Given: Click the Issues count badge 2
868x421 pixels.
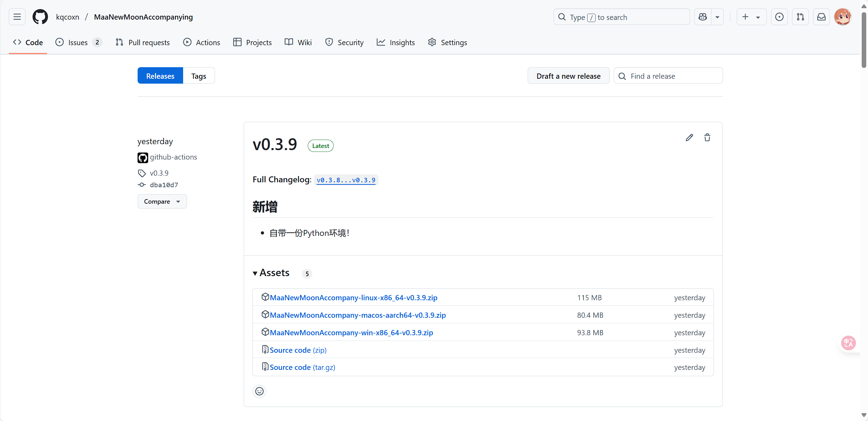Looking at the screenshot, I should pos(97,42).
